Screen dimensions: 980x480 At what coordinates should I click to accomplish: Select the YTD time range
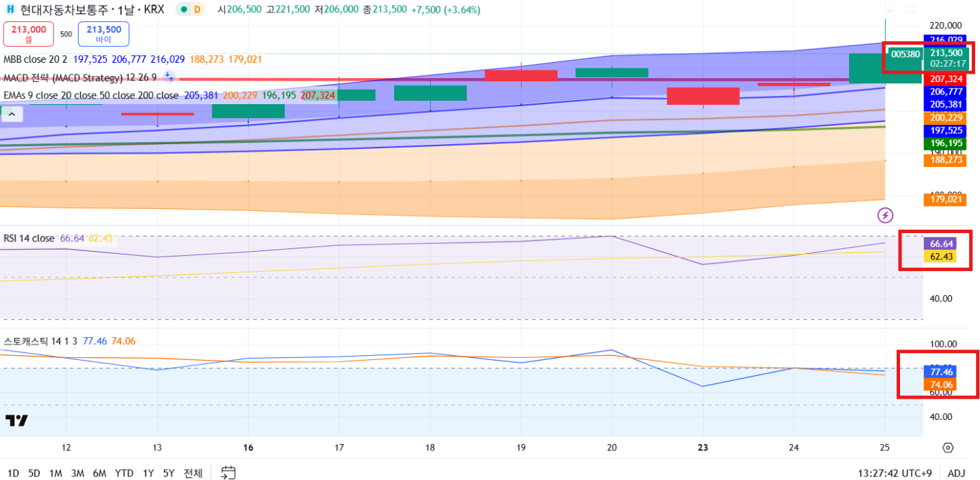pos(124,473)
